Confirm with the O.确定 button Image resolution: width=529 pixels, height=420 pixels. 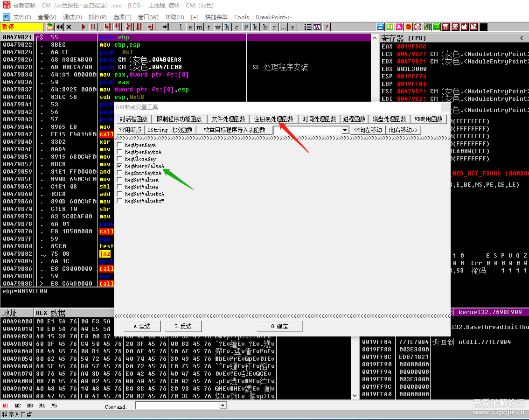pyautogui.click(x=279, y=326)
